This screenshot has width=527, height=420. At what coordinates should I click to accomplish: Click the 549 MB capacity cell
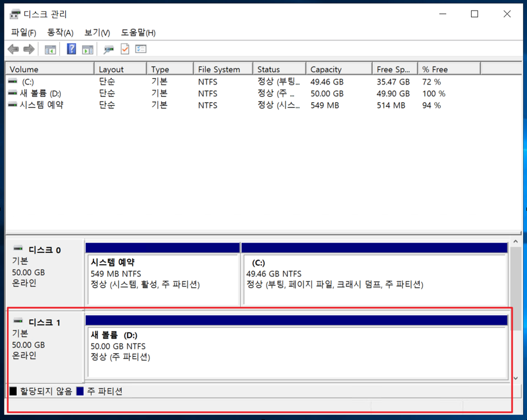(x=325, y=105)
